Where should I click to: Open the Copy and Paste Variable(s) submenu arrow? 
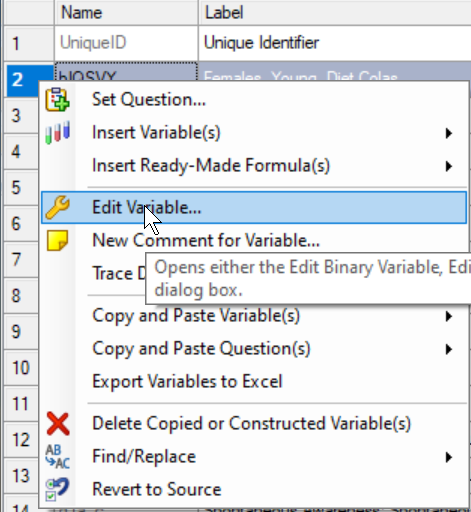click(449, 316)
